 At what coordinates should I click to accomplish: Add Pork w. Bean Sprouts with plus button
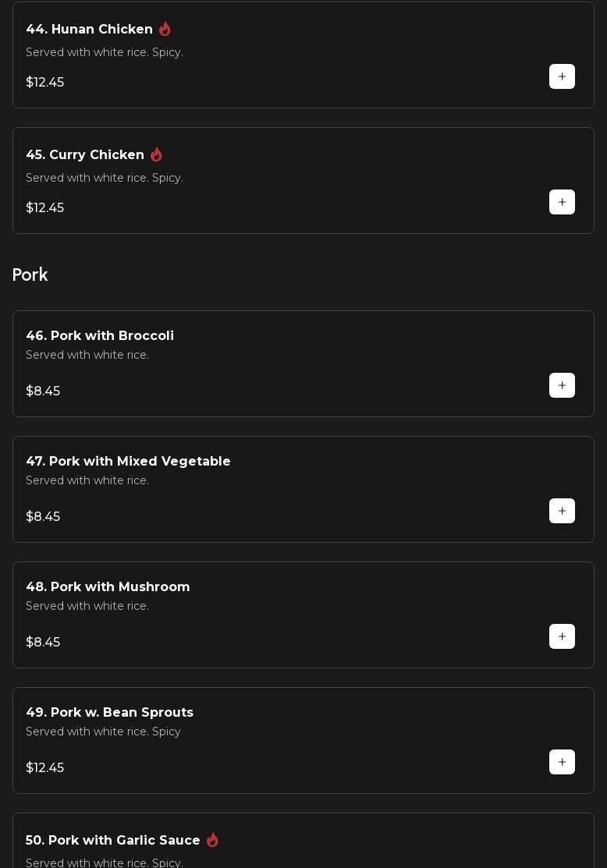point(562,762)
